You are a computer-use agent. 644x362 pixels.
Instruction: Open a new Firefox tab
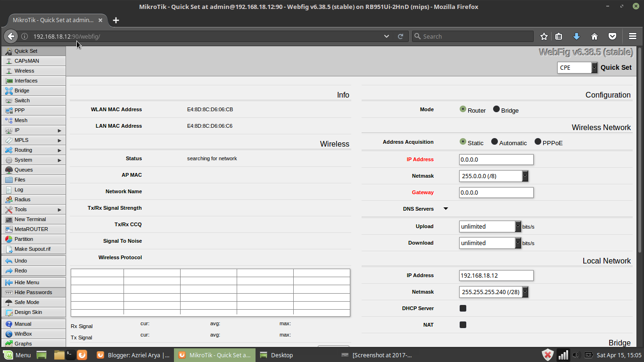pos(116,20)
